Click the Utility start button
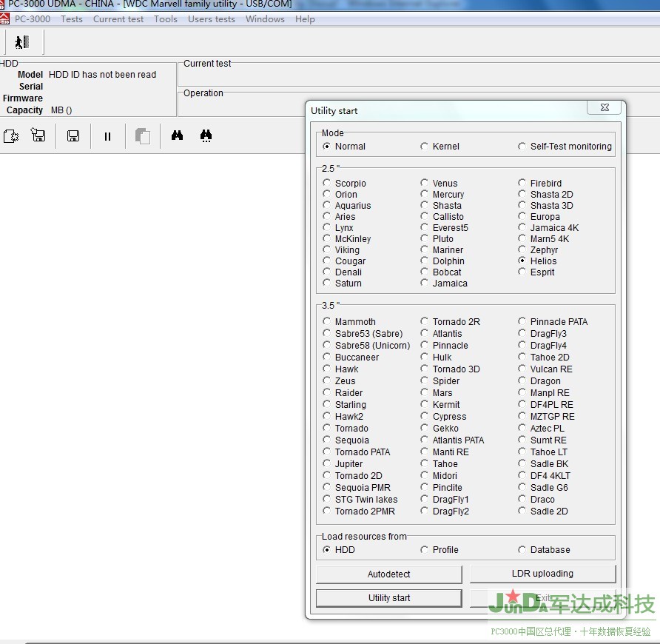 (x=389, y=597)
